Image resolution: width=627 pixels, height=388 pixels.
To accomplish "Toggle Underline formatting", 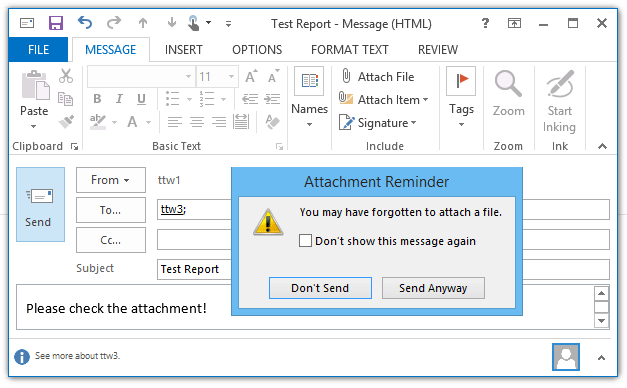I will click(x=141, y=99).
